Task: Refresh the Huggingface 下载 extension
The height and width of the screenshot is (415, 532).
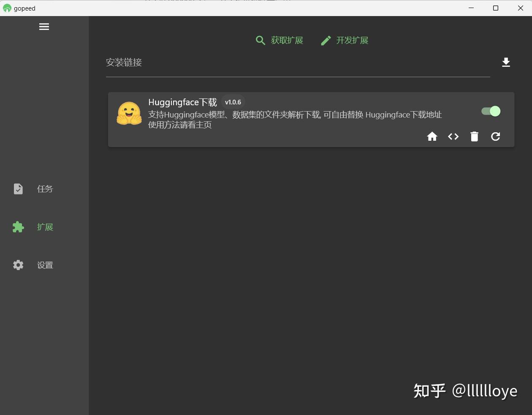Action: (x=495, y=137)
